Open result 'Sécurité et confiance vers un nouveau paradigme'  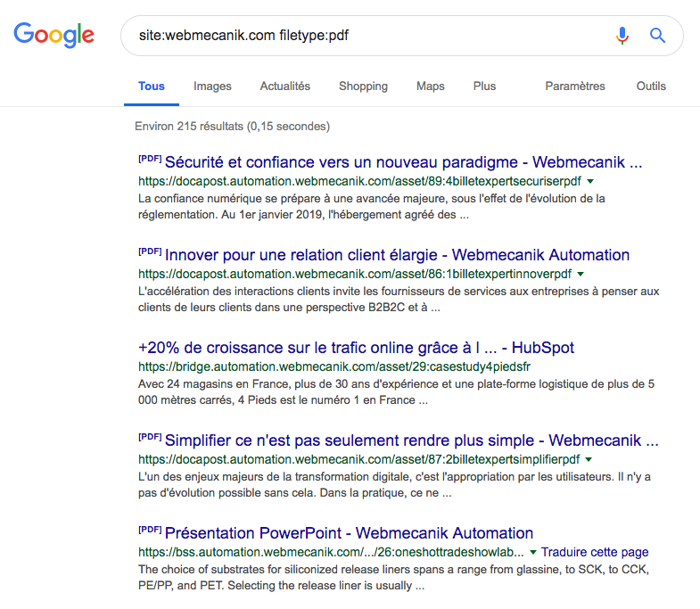coord(404,162)
